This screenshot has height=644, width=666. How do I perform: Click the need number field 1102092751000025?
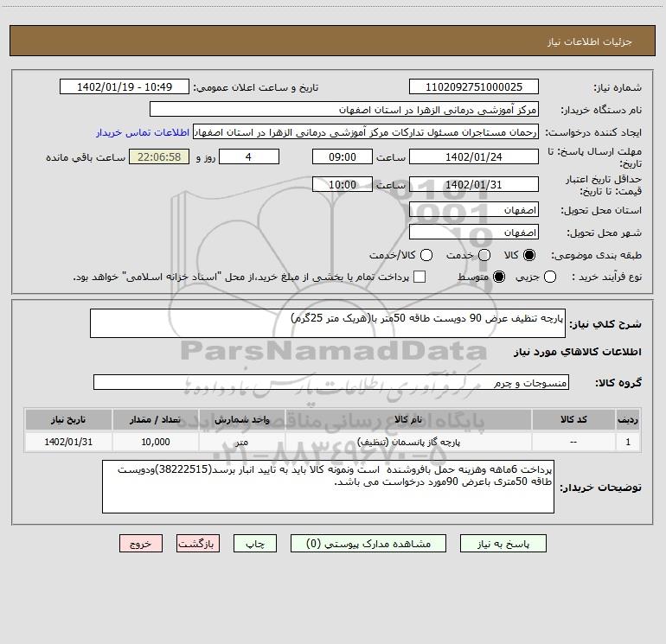tap(474, 87)
